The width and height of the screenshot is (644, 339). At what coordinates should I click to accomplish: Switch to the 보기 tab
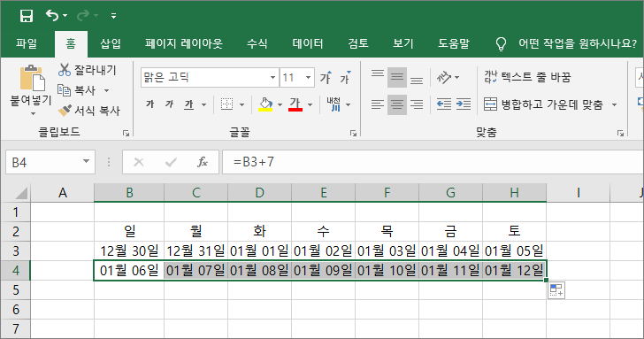click(x=402, y=43)
